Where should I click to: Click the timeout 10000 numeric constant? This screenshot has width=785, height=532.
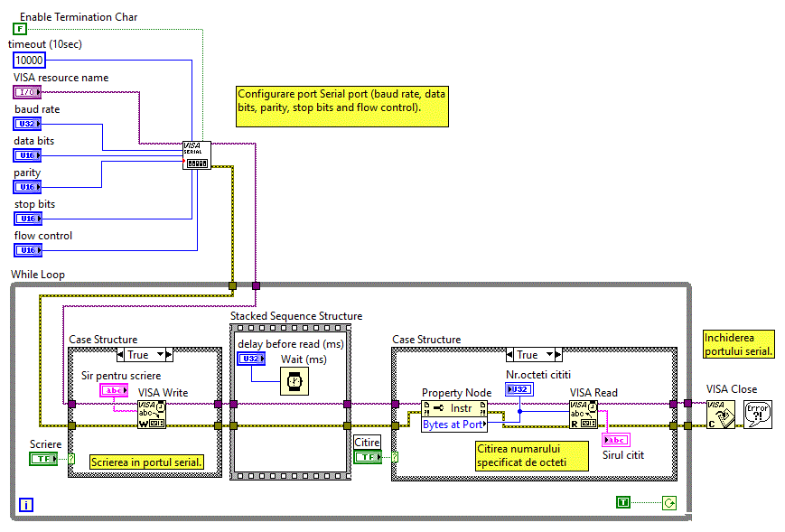(x=29, y=60)
